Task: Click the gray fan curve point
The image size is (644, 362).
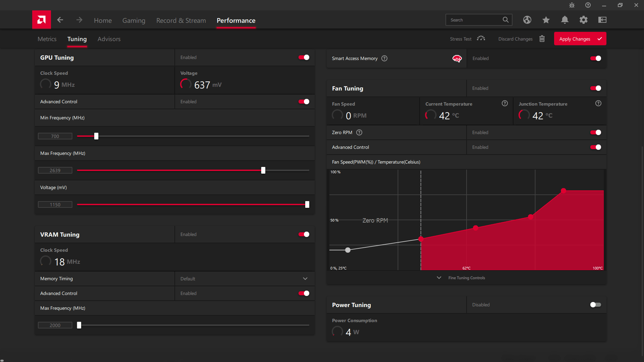Action: coord(348,250)
